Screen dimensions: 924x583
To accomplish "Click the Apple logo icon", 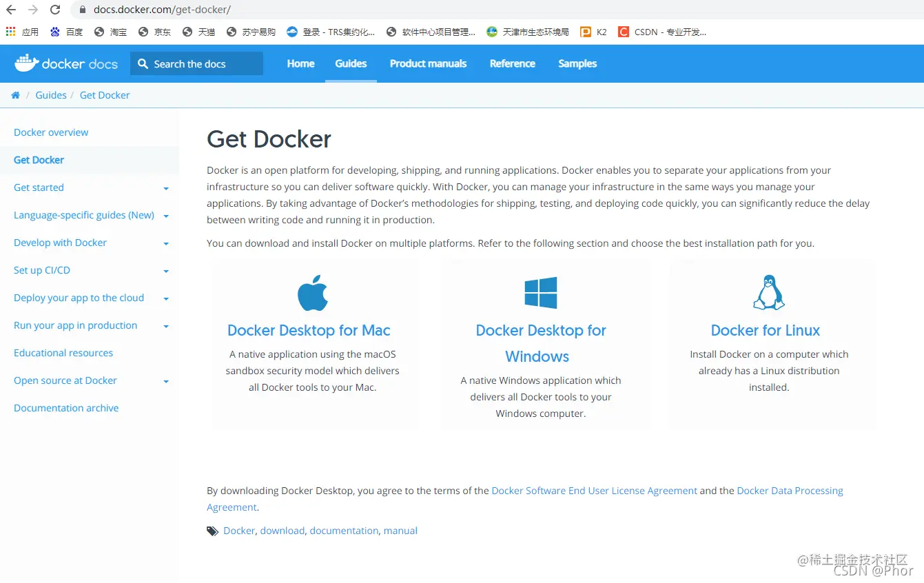I will pyautogui.click(x=312, y=293).
